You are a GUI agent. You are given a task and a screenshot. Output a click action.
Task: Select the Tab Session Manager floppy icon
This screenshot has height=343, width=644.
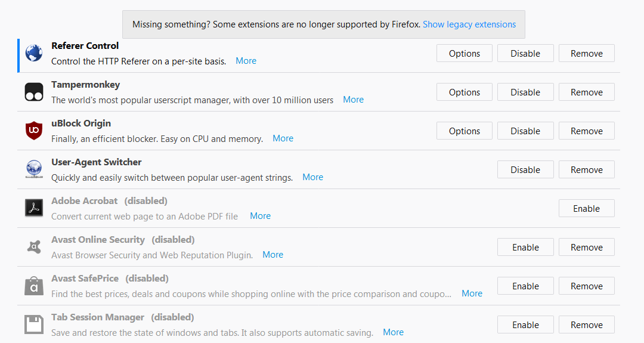(x=33, y=325)
